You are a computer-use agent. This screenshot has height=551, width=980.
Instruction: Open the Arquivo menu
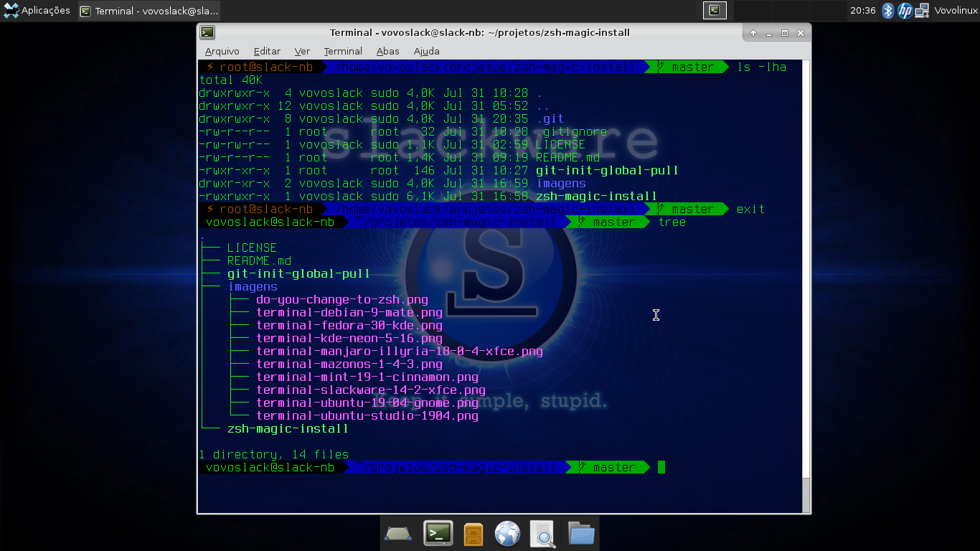222,51
